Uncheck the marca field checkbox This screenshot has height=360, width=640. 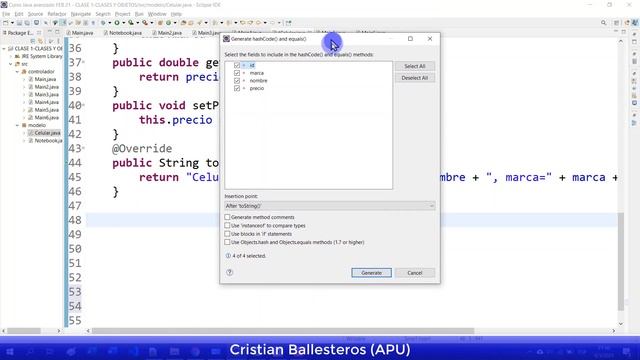(237, 73)
